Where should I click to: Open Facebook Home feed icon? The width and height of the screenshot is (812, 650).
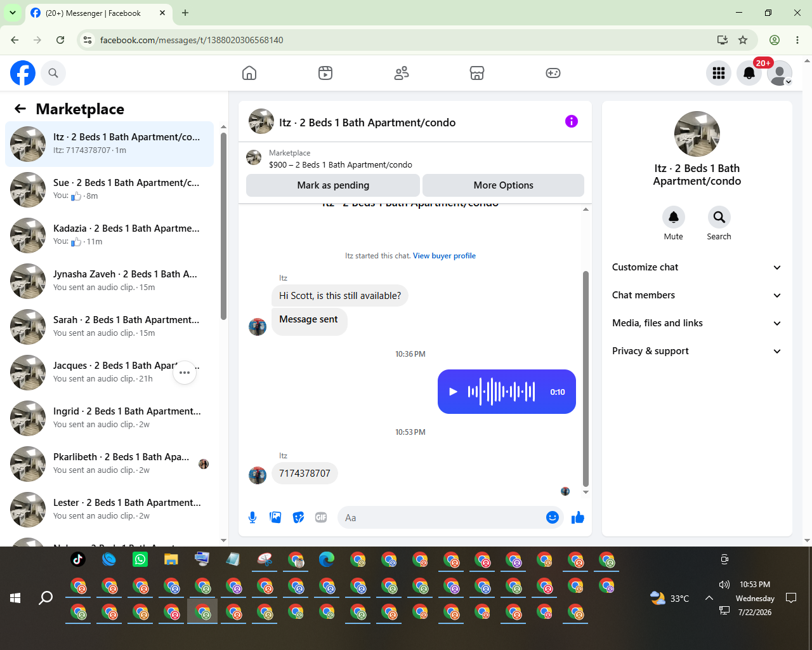pos(249,73)
